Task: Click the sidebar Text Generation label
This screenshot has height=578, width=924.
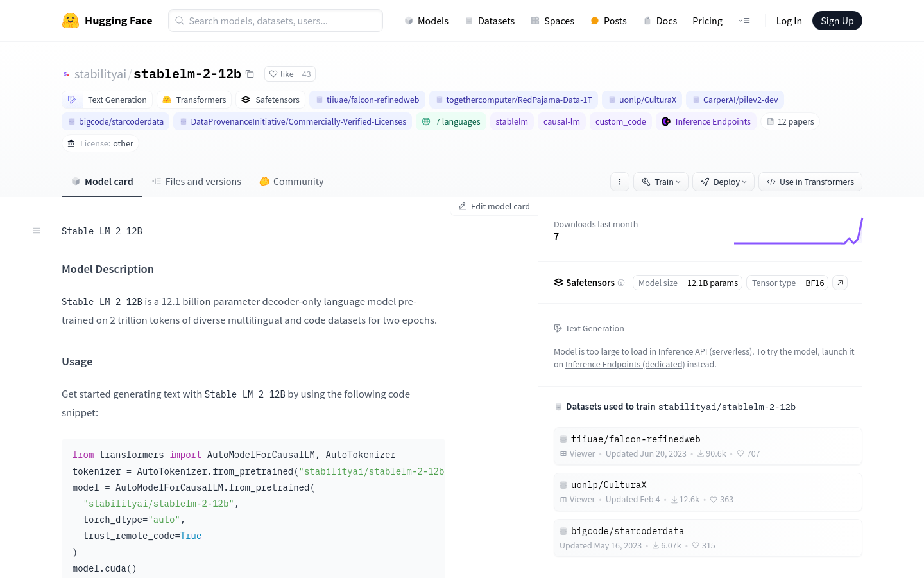Action: pos(589,328)
